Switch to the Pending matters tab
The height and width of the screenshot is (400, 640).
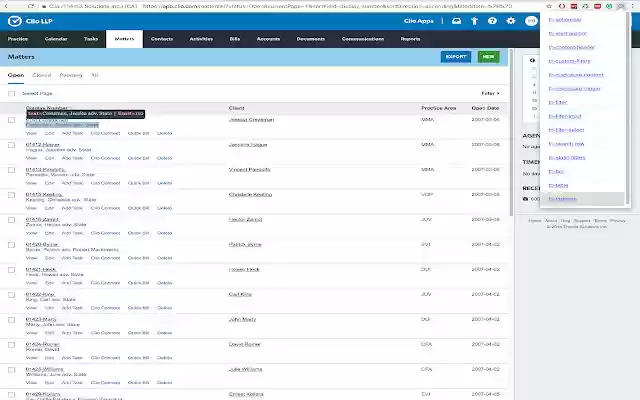click(71, 75)
